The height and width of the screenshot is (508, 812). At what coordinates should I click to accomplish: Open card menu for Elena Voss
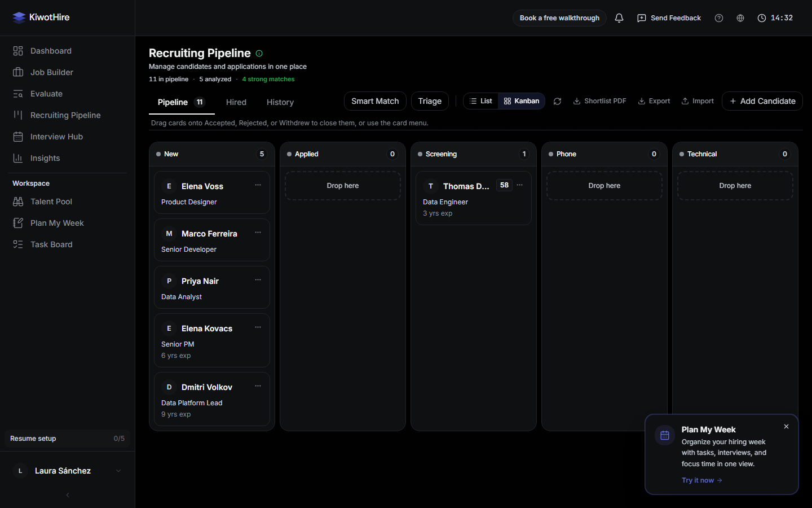[x=258, y=185]
